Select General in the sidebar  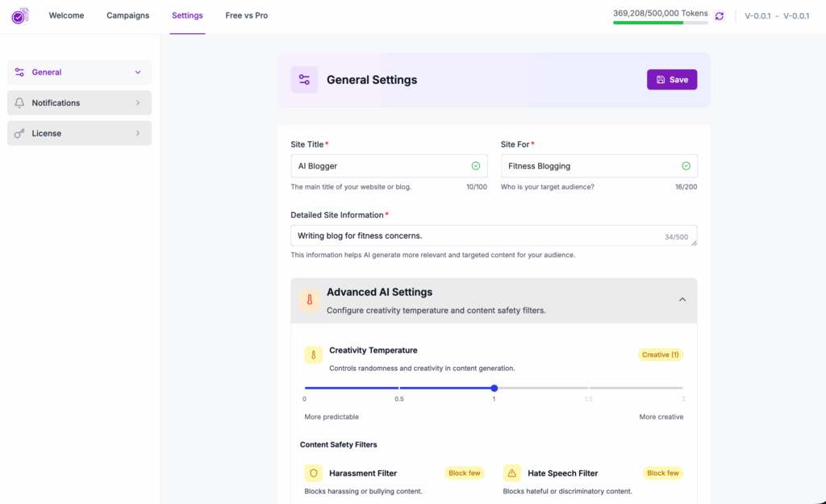pos(80,72)
